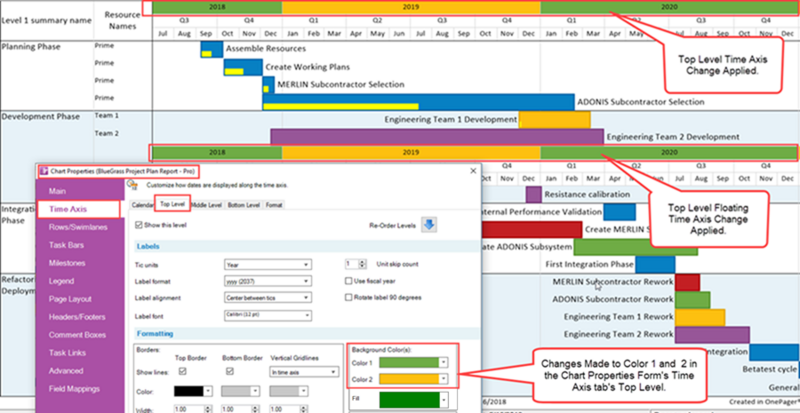Click the Level 1 summary name header

point(46,20)
